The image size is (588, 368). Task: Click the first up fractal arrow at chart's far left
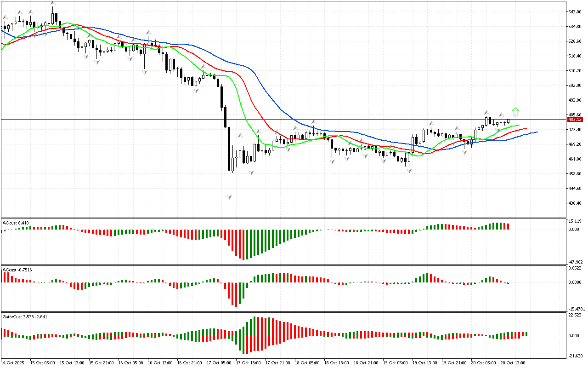6,17
